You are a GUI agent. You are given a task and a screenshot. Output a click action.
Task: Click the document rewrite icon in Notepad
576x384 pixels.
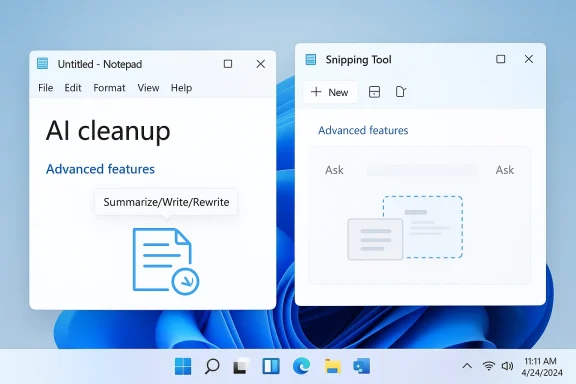(166, 261)
